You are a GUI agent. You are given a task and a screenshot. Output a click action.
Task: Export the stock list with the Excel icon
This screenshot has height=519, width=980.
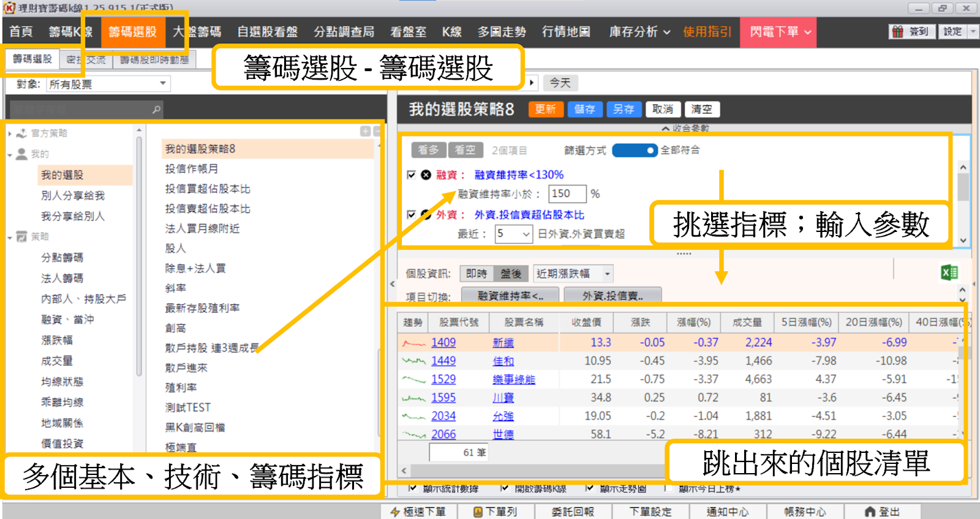pos(949,272)
